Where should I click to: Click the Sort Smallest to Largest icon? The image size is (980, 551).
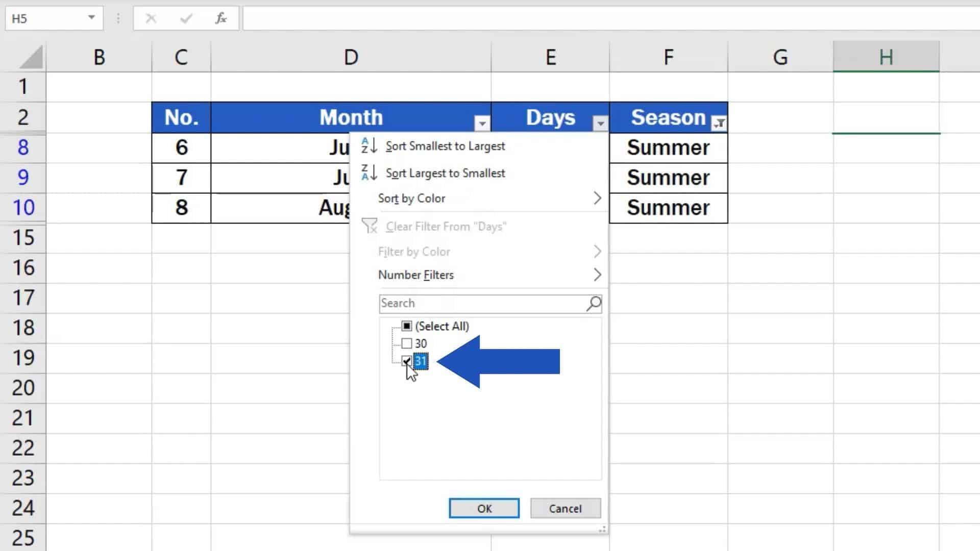(368, 145)
